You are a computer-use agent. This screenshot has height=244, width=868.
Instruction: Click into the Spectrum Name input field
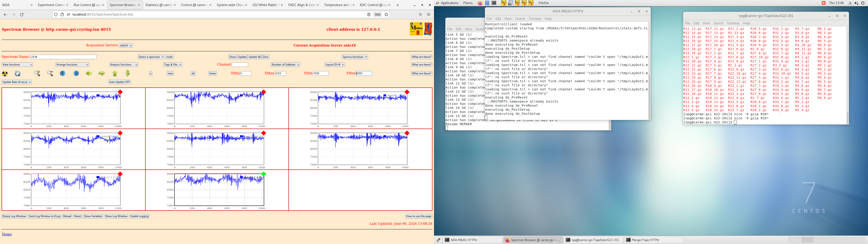click(x=63, y=57)
